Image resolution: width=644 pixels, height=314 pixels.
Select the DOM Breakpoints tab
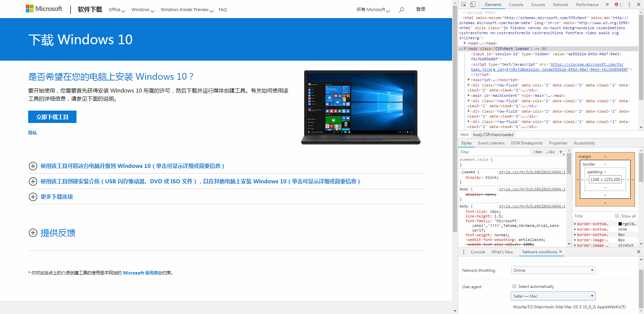(527, 143)
